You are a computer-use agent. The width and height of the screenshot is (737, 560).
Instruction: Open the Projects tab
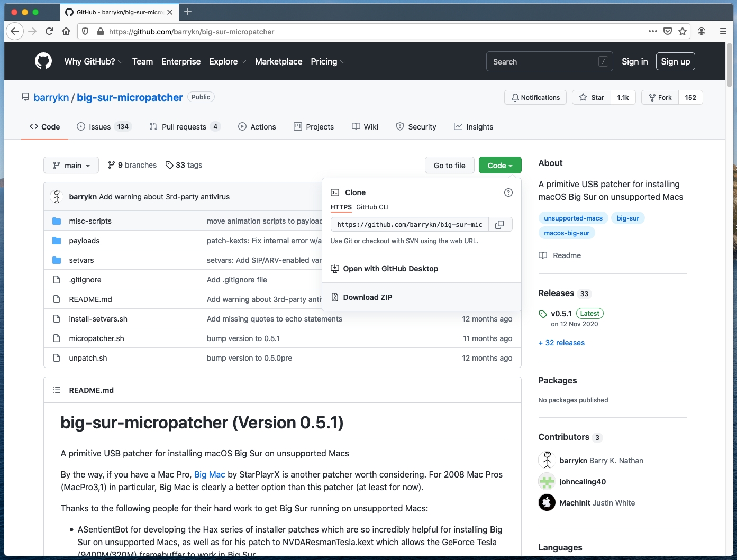[x=314, y=127]
